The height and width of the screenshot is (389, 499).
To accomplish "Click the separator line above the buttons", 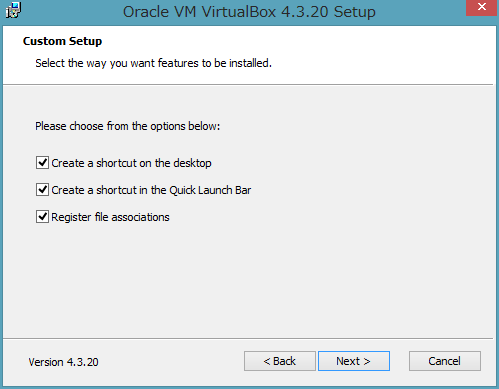I will [248, 339].
